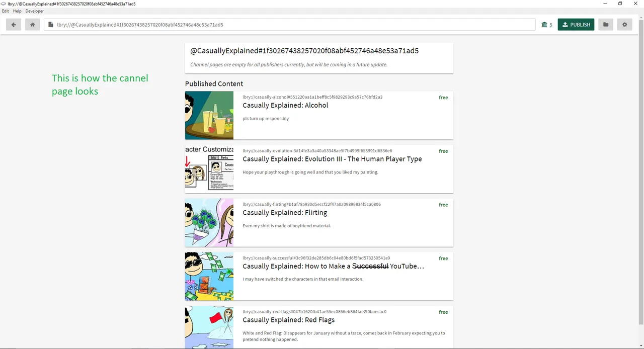Screen dimensions: 644x349
Task: Open the wallet balance bank icon
Action: click(544, 25)
